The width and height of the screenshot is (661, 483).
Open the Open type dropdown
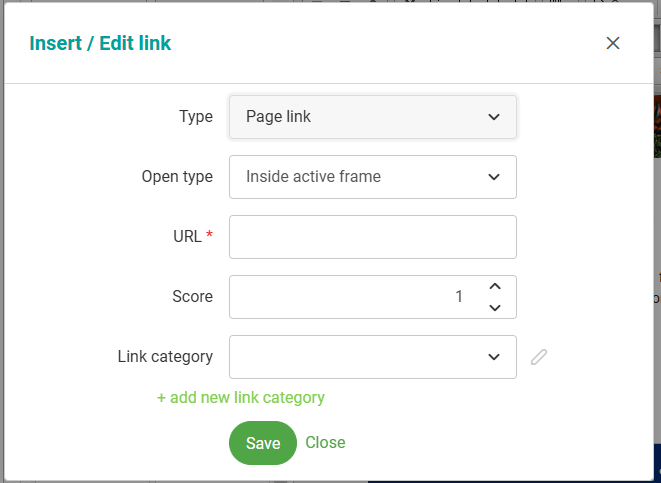372,177
